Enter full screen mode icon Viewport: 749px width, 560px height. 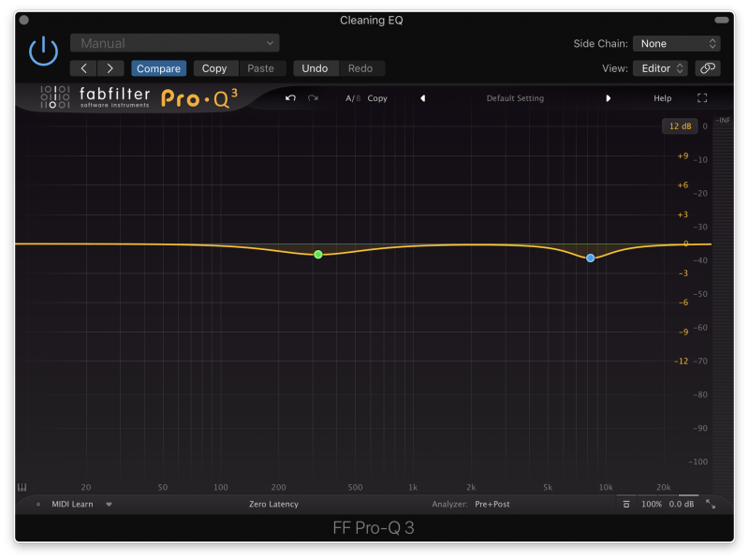702,98
